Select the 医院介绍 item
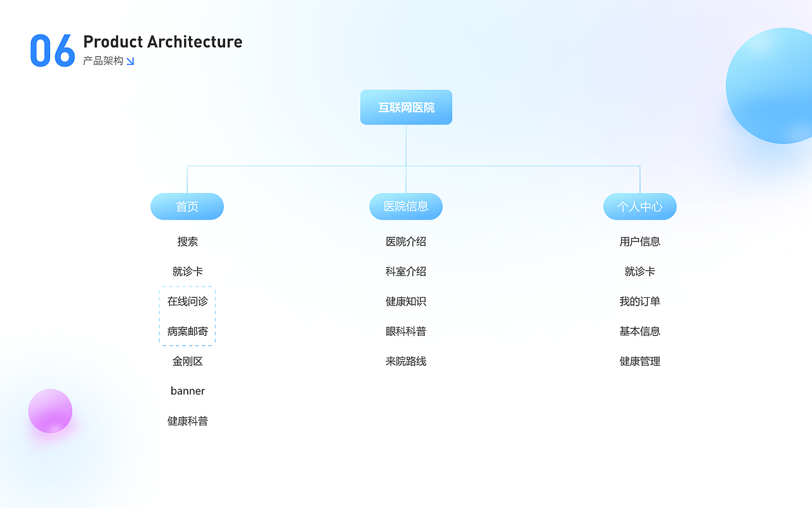The image size is (812, 508). point(406,241)
